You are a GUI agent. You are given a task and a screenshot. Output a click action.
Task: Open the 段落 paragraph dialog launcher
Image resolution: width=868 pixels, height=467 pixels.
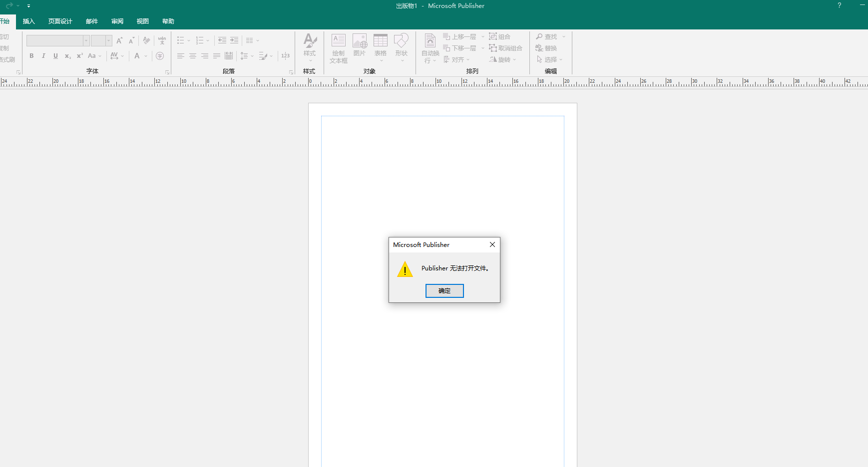point(291,72)
